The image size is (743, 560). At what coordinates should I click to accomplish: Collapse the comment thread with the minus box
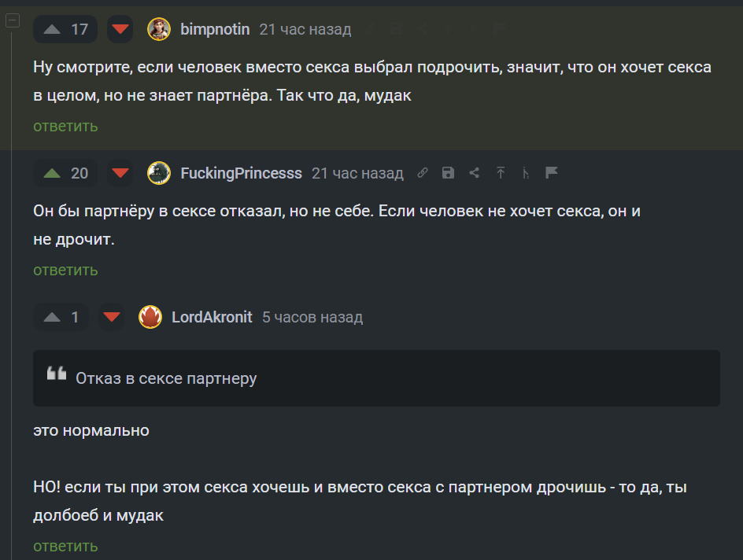coord(13,21)
